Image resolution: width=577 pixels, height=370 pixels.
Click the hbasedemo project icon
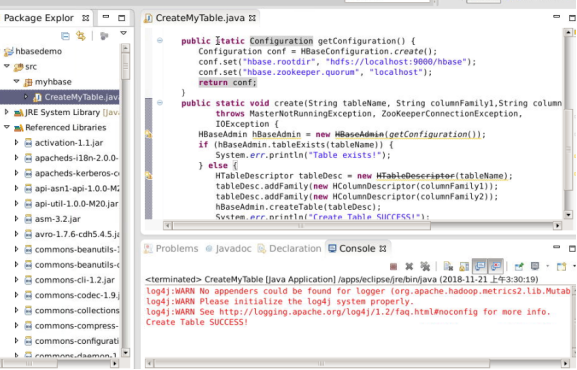pos(8,52)
